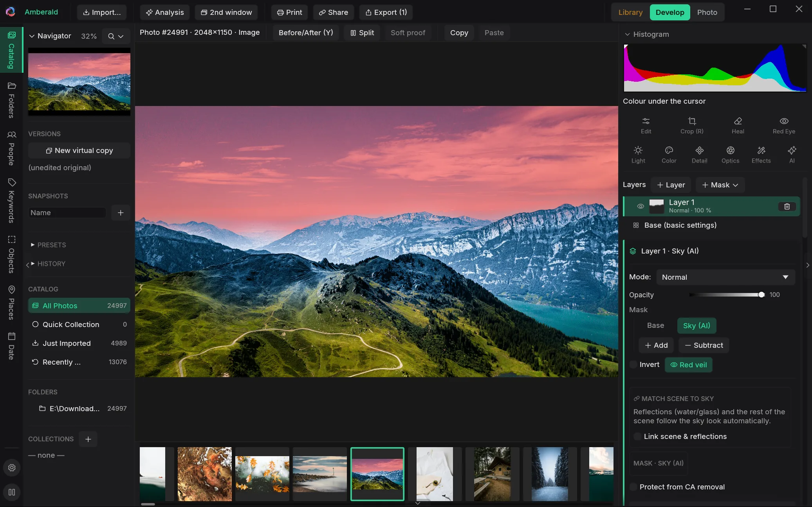Enable the Invert mask toggle
The height and width of the screenshot is (507, 812).
pos(633,365)
